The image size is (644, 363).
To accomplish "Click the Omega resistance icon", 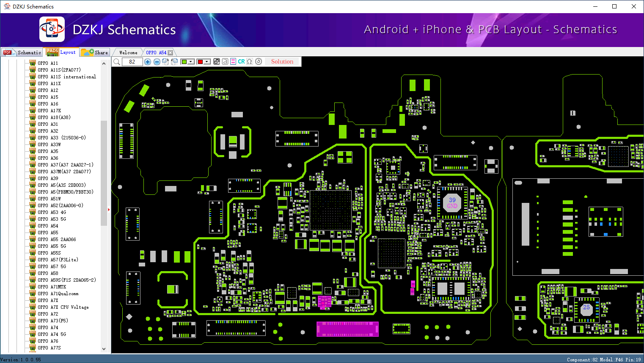I will 250,62.
